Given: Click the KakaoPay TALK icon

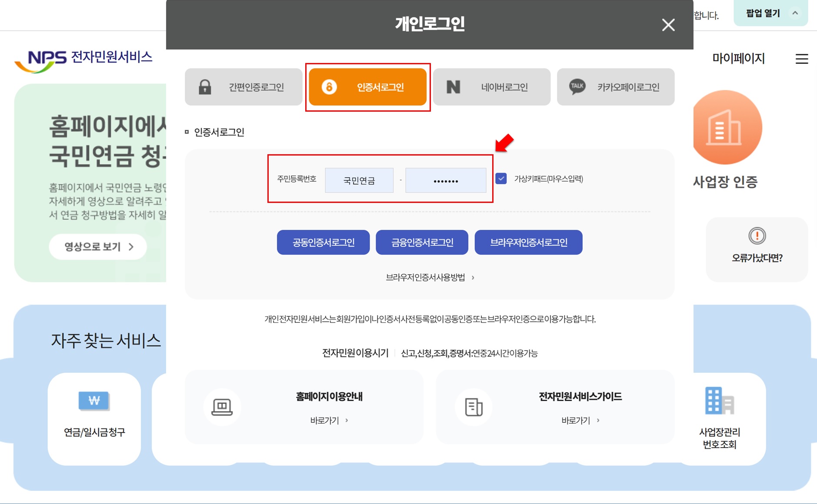Looking at the screenshot, I should coord(577,87).
